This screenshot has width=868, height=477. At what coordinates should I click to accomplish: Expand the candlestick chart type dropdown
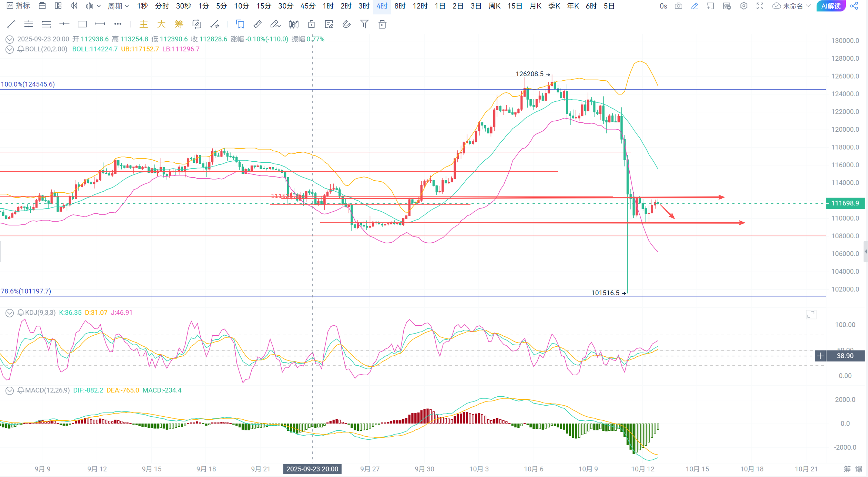(x=93, y=6)
